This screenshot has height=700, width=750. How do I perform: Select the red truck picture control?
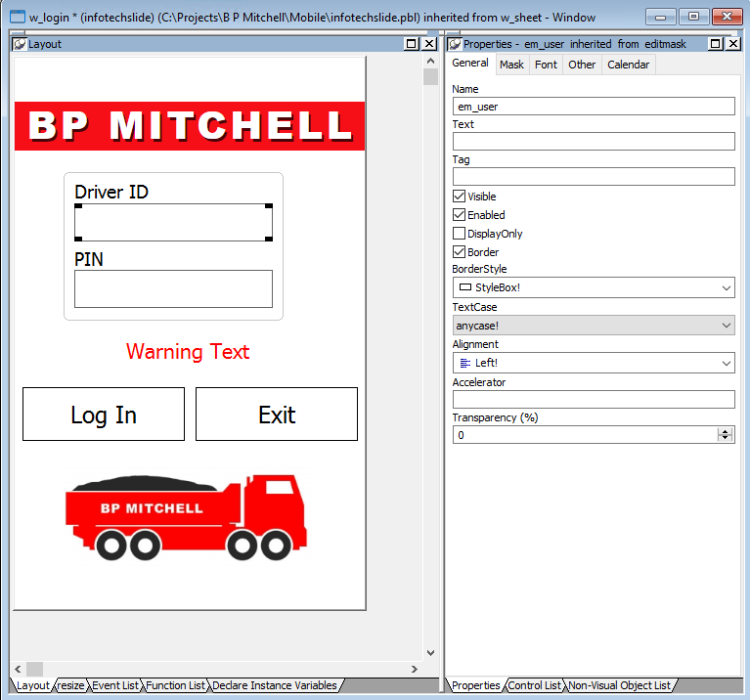click(186, 516)
